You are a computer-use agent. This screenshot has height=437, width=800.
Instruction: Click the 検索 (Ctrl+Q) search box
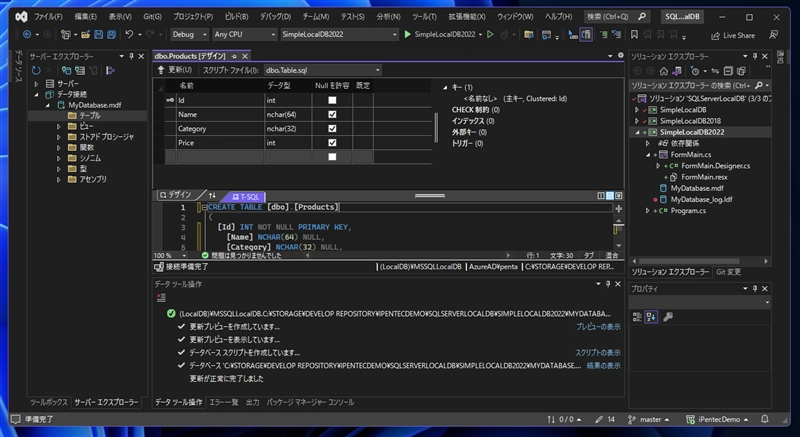[614, 17]
